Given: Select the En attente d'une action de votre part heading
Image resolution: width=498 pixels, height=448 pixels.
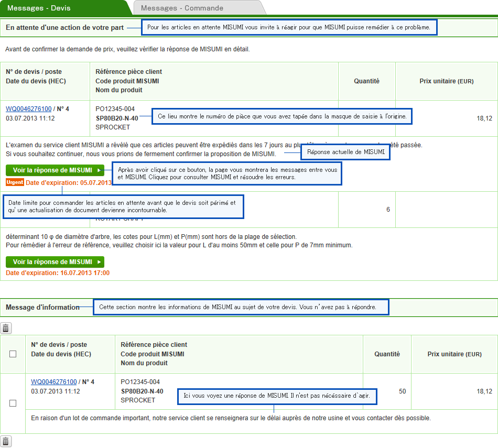Looking at the screenshot, I should pos(65,28).
